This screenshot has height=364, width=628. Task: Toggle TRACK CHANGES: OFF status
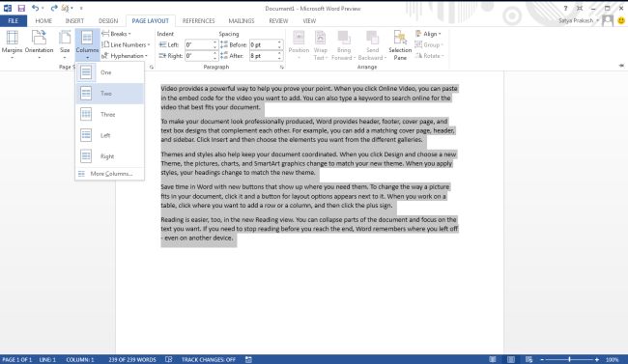click(209, 359)
